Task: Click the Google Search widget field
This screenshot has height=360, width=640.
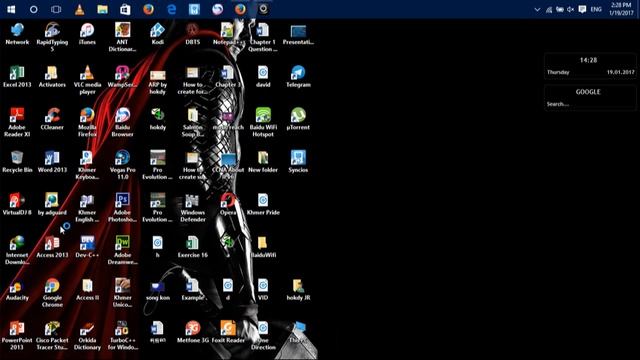Action: pos(590,104)
